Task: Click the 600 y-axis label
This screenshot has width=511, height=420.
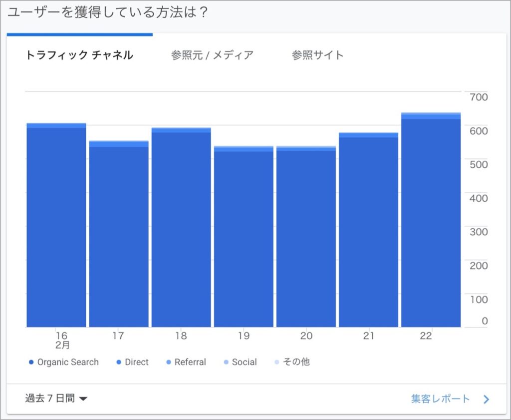Action: coord(479,131)
